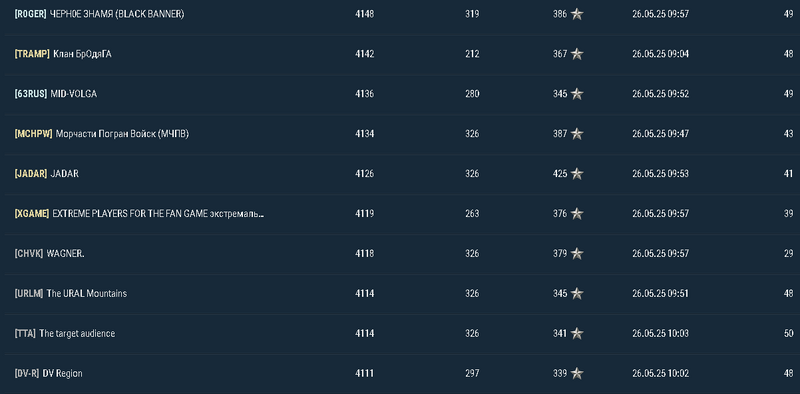The width and height of the screenshot is (800, 394).
Task: Open the [R0GER] clan tag link
Action: point(31,14)
